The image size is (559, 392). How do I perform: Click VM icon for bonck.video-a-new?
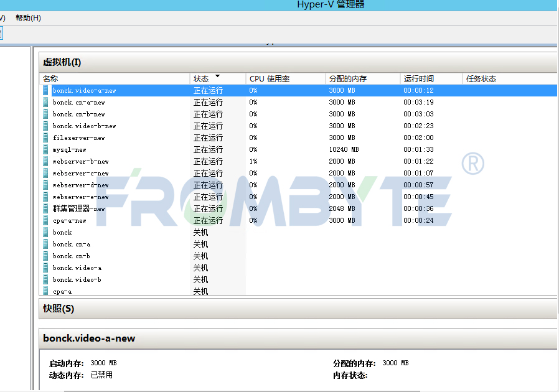tap(45, 90)
